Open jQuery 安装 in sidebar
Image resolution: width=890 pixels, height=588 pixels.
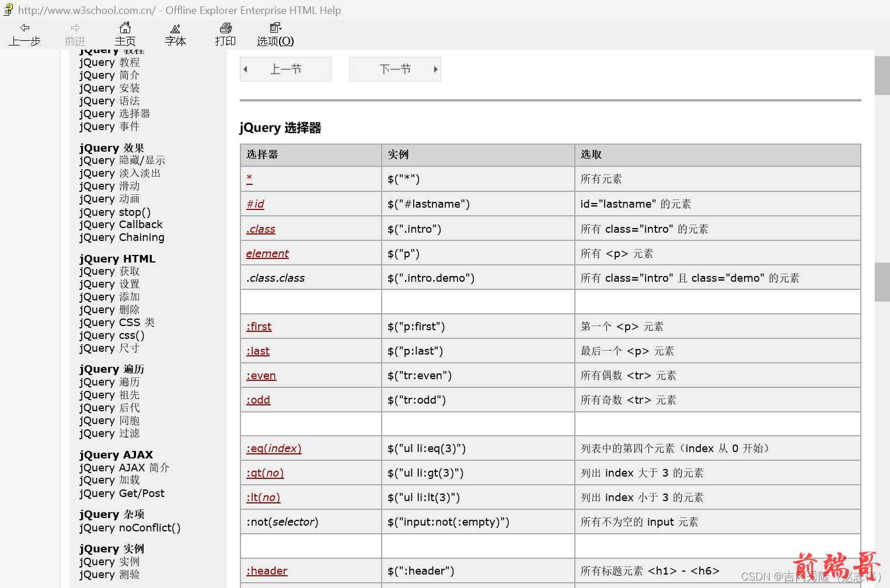point(110,88)
